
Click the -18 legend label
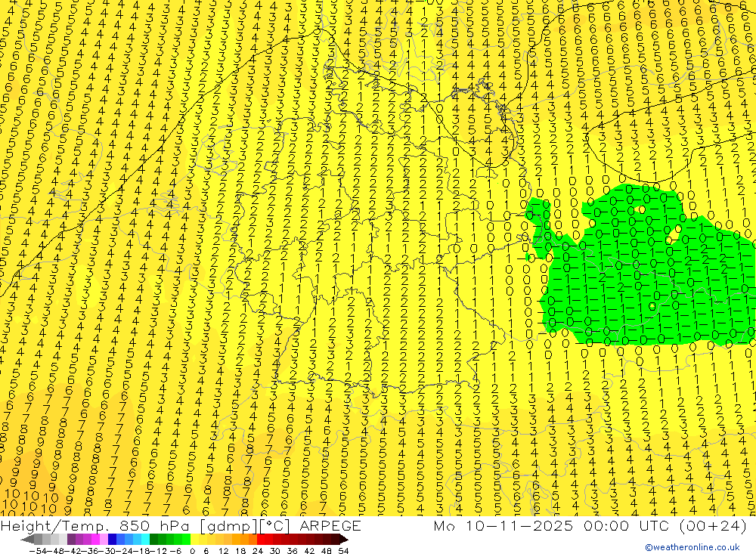(x=141, y=551)
